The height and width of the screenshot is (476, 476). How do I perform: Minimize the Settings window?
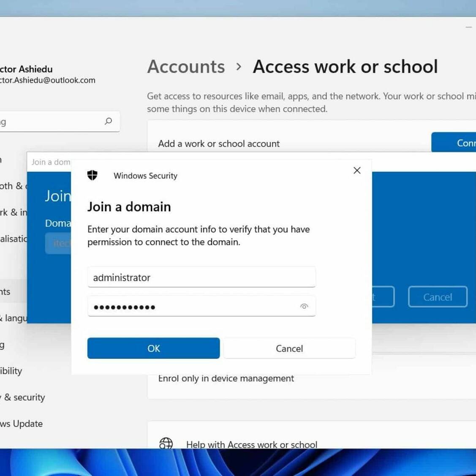(469, 27)
